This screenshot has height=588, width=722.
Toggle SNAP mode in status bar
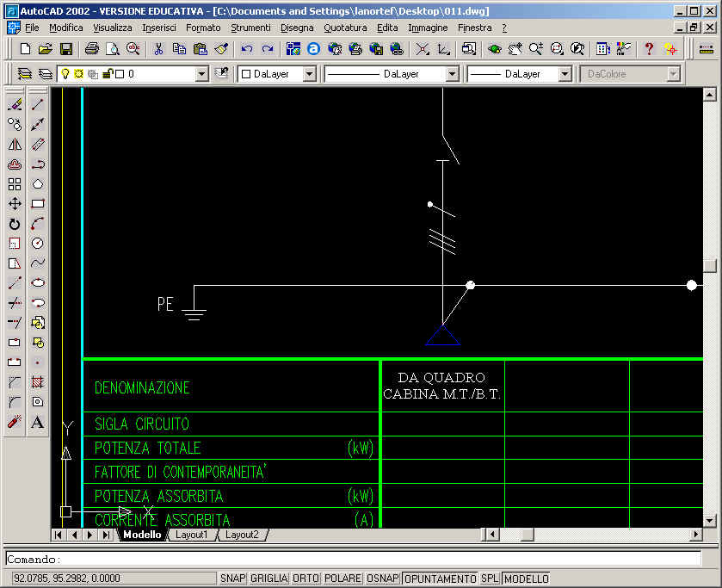232,579
